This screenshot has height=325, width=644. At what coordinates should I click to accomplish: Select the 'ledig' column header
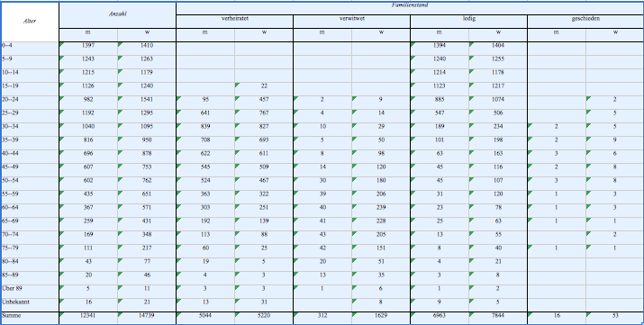[x=468, y=22]
